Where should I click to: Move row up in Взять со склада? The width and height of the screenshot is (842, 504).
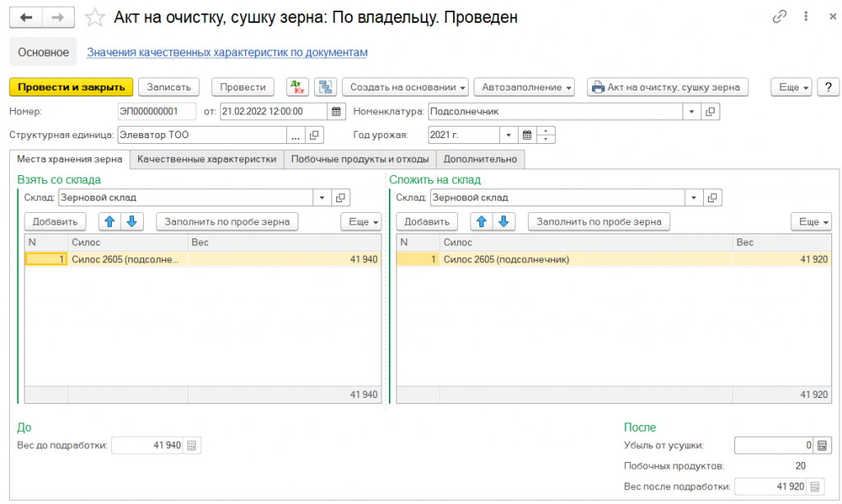tap(109, 221)
